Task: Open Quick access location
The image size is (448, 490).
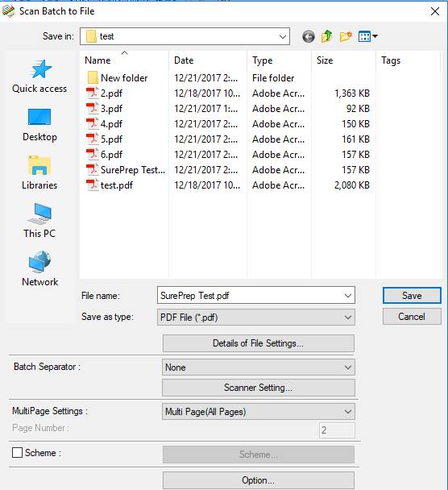Action: (39, 77)
